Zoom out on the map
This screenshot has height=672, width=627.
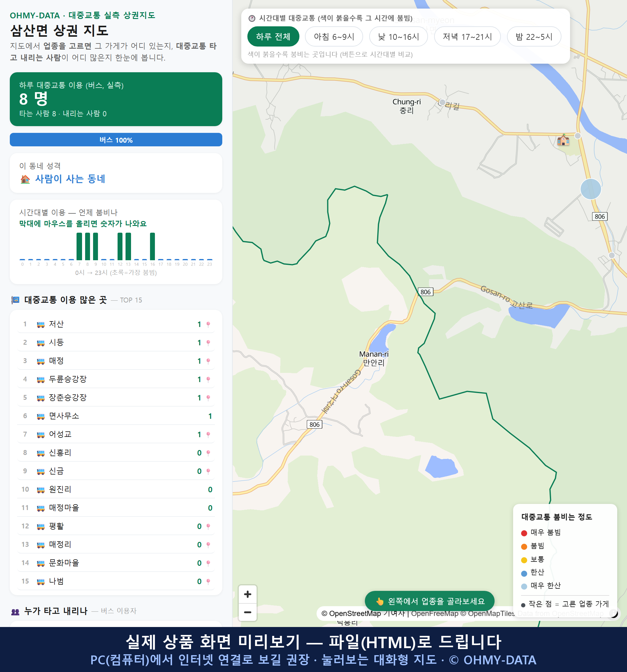pos(247,612)
